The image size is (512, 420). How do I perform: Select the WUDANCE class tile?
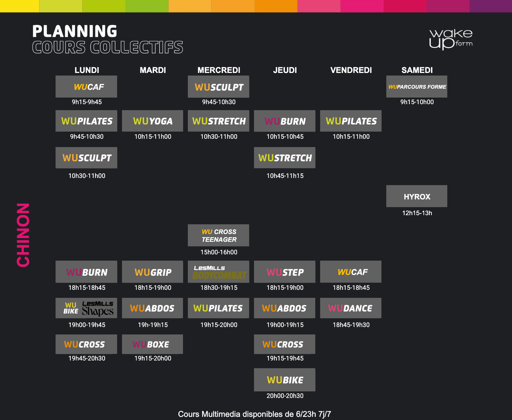[x=350, y=308]
